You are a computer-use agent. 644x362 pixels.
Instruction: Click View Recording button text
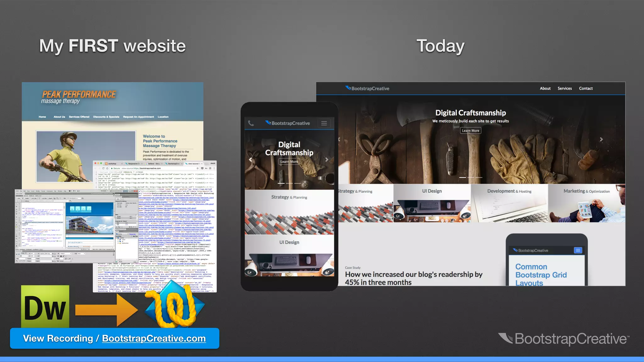click(58, 338)
